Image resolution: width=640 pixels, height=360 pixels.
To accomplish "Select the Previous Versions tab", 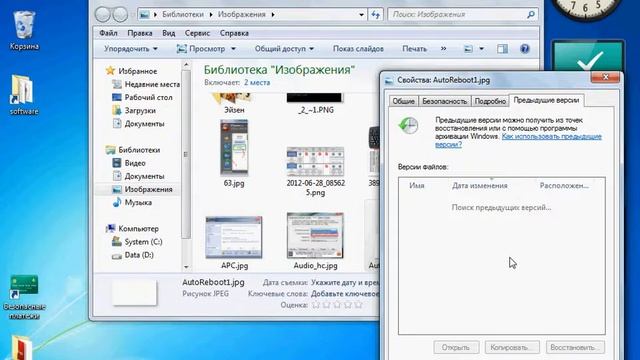I will [547, 100].
